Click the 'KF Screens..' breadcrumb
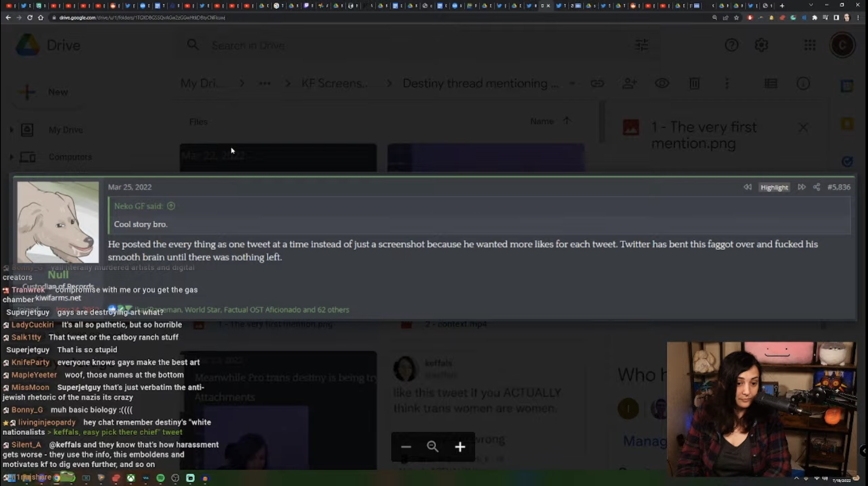868x486 pixels. [335, 83]
